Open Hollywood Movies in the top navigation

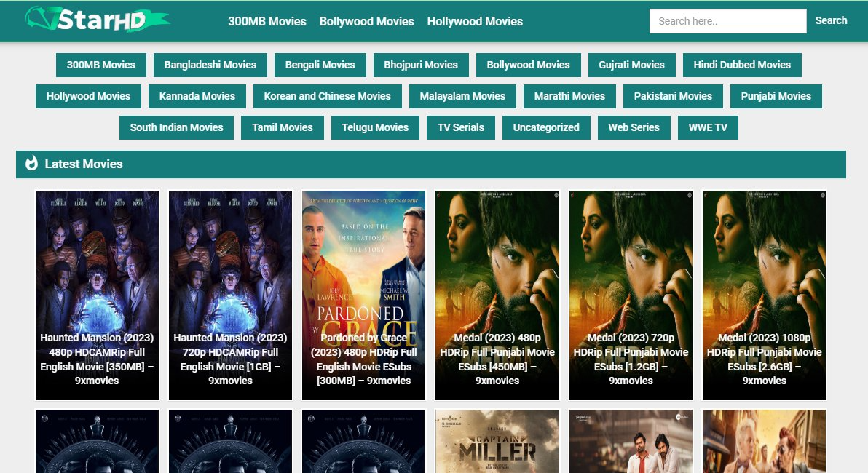click(x=475, y=21)
